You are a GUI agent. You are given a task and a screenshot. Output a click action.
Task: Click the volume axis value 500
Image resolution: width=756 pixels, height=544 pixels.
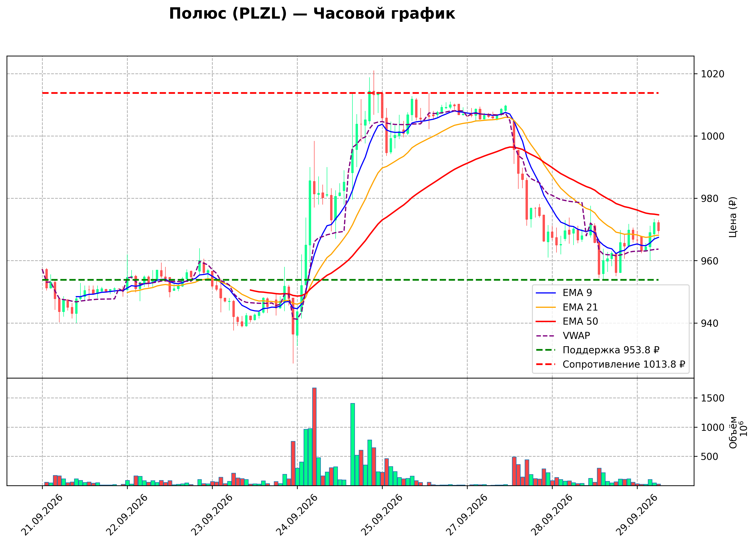pos(710,457)
